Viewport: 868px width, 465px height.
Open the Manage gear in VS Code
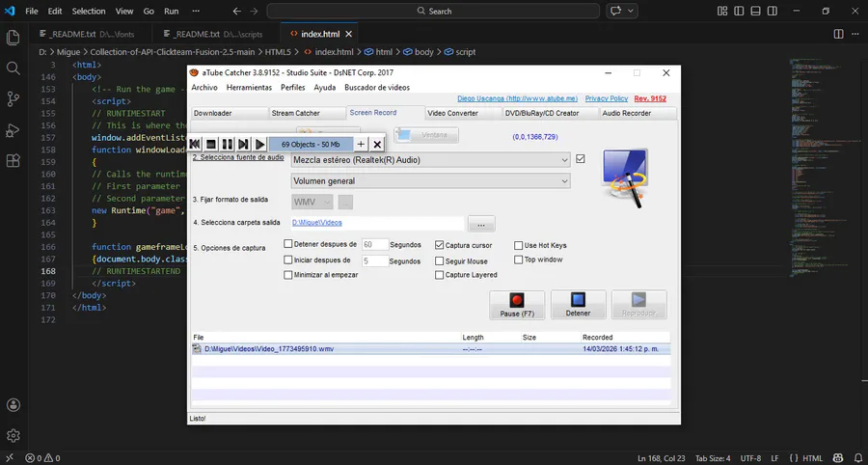pyautogui.click(x=13, y=435)
